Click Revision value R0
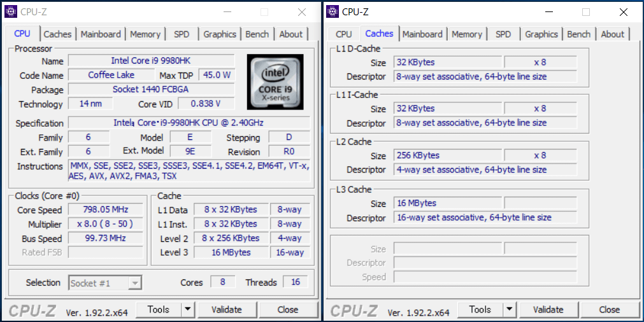The image size is (644, 322). click(x=289, y=151)
